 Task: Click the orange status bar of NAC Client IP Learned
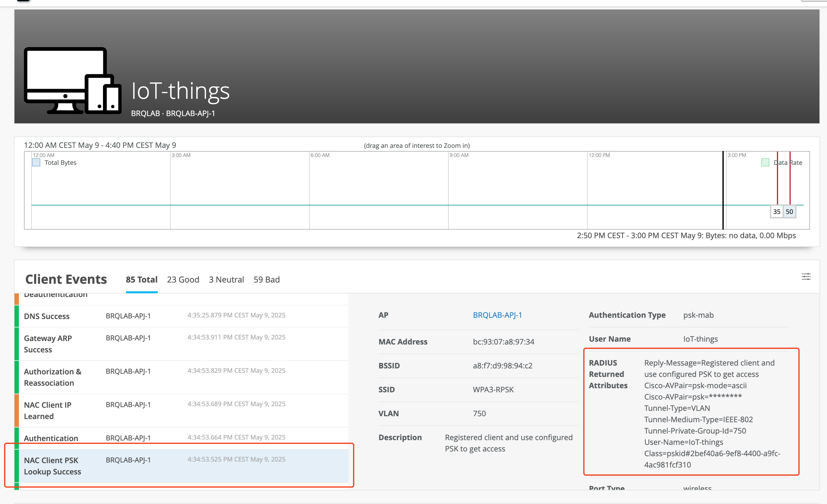point(16,410)
